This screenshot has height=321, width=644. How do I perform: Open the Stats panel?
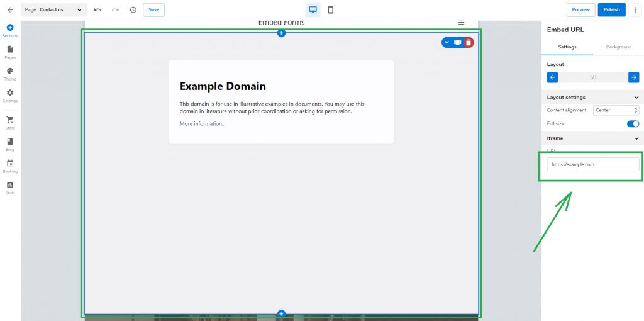pos(10,188)
